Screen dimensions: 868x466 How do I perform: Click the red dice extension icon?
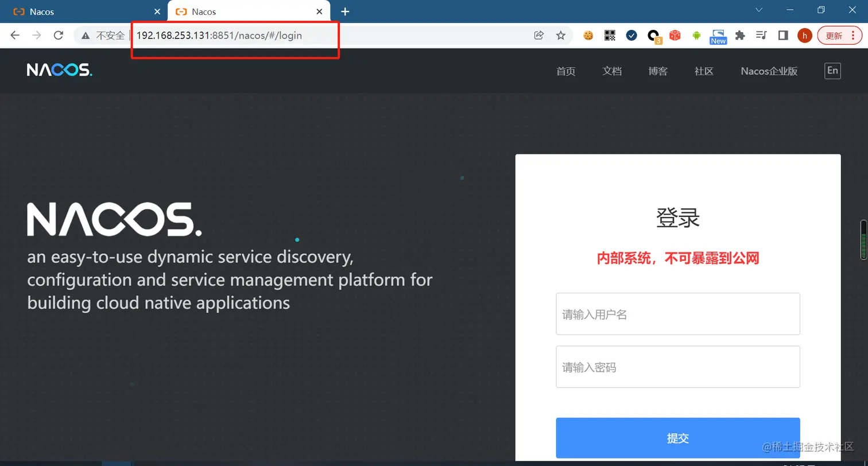675,36
